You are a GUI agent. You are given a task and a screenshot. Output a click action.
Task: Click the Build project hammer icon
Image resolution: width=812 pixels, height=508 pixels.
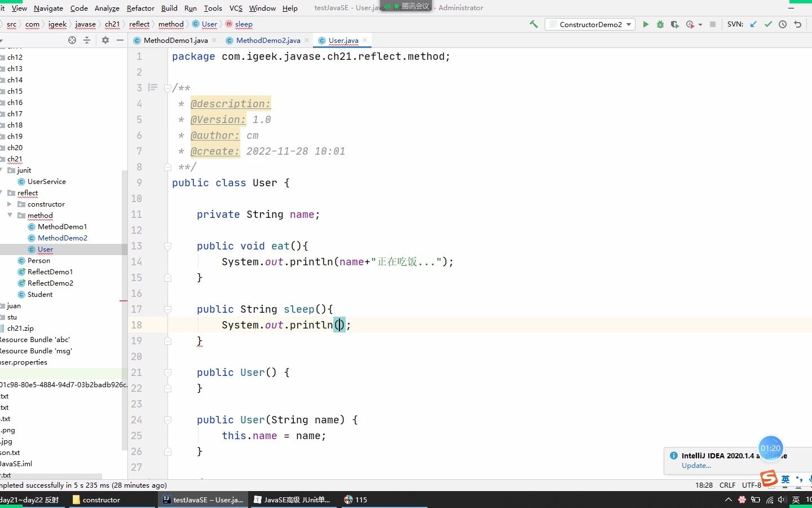(533, 24)
